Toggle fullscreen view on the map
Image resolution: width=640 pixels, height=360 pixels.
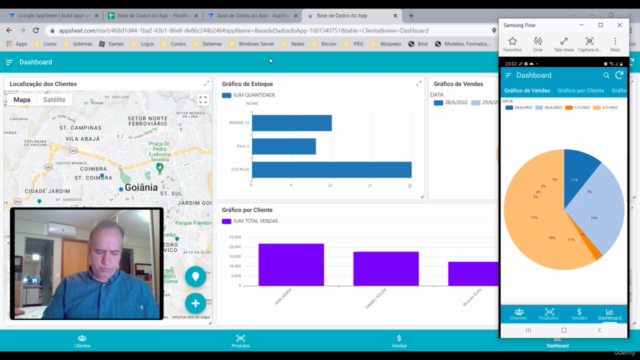(x=203, y=100)
